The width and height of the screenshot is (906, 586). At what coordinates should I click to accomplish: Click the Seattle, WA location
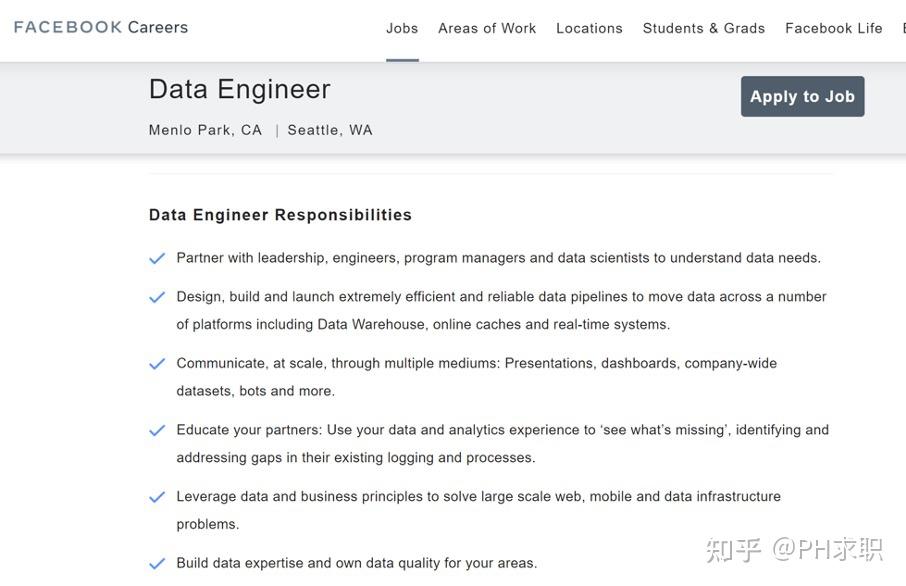pos(330,130)
